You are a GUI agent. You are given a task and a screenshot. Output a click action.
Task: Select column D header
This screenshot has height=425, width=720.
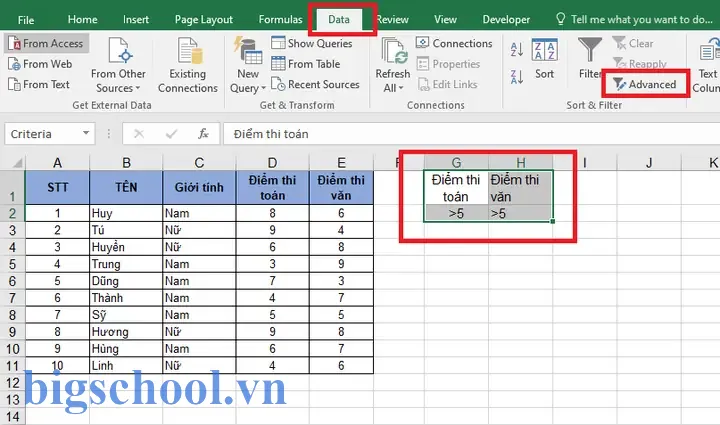(x=272, y=162)
